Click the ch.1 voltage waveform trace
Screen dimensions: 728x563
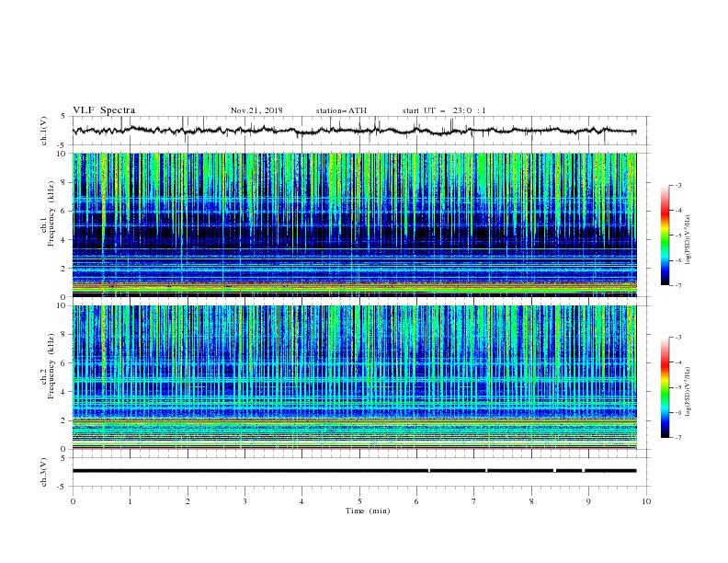[x=354, y=131]
